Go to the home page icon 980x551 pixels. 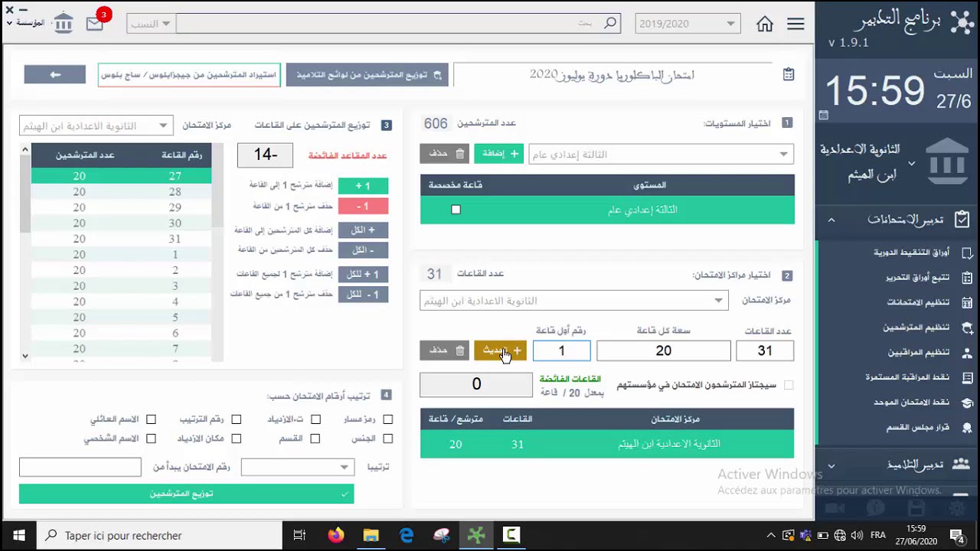764,24
